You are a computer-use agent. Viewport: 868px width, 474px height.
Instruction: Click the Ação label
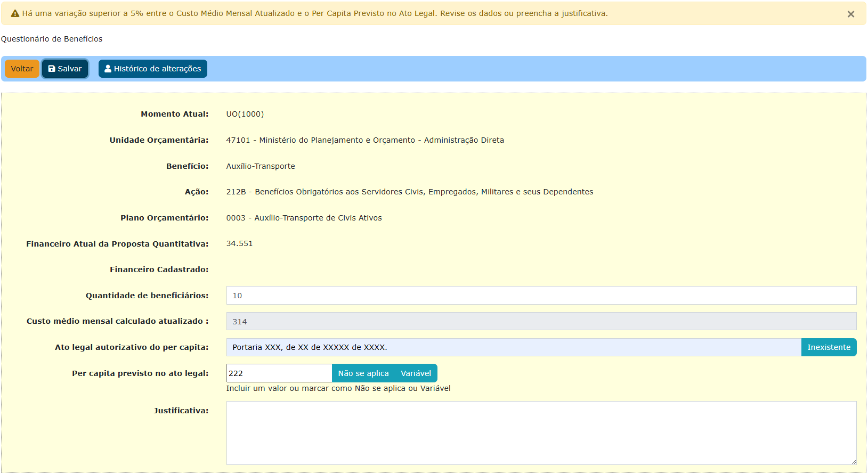tap(197, 192)
